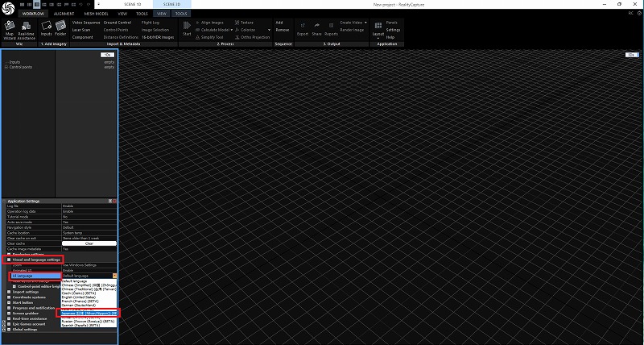The width and height of the screenshot is (644, 345).
Task: Select the highlighted active layout icon
Action: coord(37,4)
